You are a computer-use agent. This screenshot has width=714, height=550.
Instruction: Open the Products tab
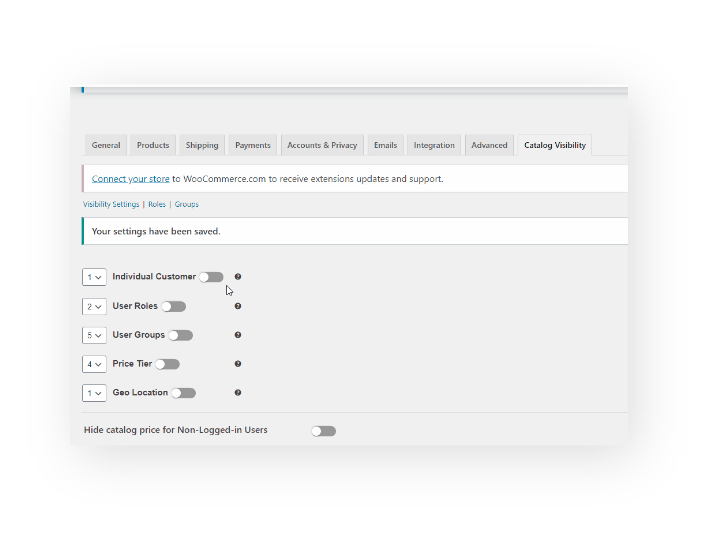(153, 145)
